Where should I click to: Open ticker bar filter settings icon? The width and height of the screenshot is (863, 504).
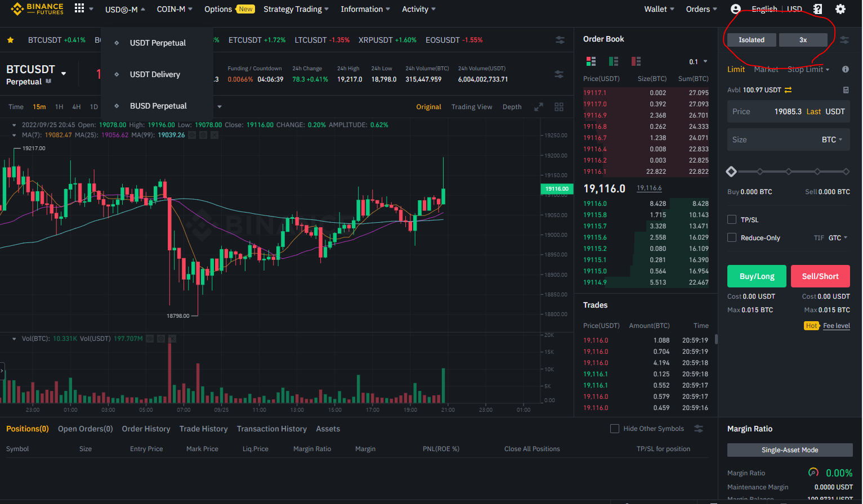[x=560, y=40]
